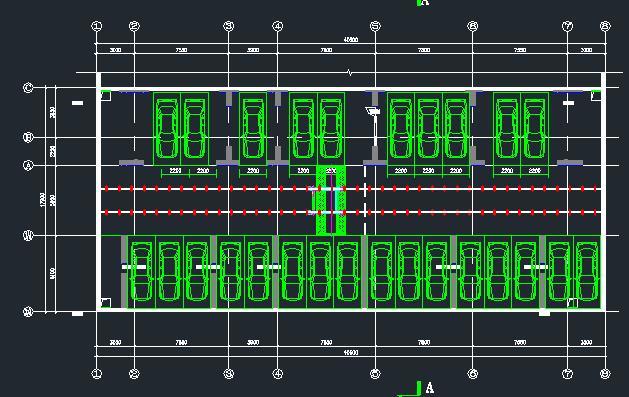Image resolution: width=629 pixels, height=397 pixels.
Task: Select the break line symbol above the plan
Action: click(x=350, y=73)
